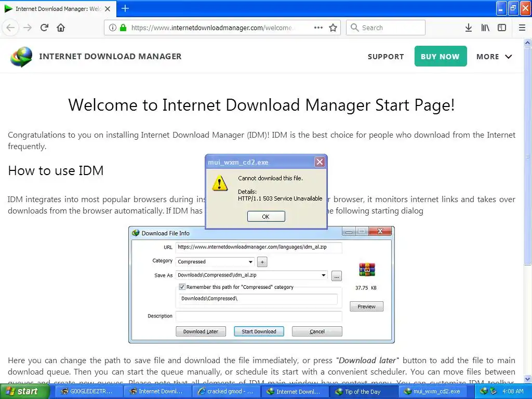The image size is (532, 399).
Task: View connection security via green padlock
Action: [x=123, y=28]
